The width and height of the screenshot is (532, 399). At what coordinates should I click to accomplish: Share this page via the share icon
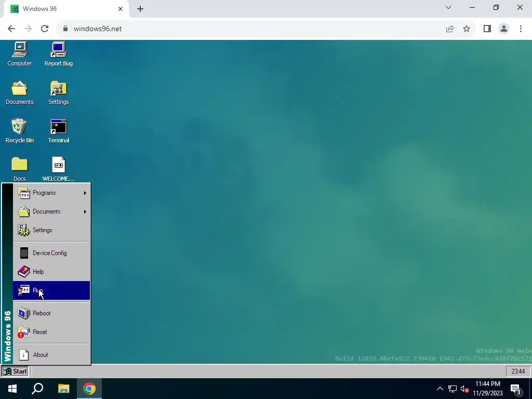[450, 29]
